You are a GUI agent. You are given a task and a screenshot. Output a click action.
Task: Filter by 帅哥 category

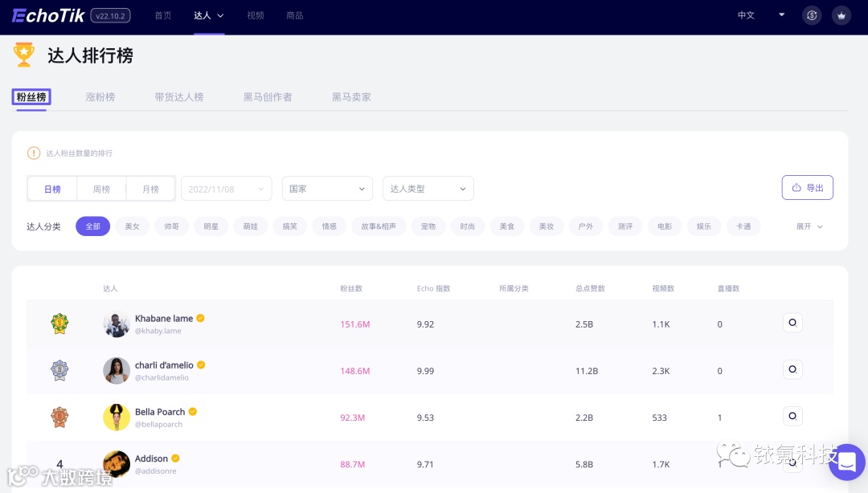click(172, 226)
